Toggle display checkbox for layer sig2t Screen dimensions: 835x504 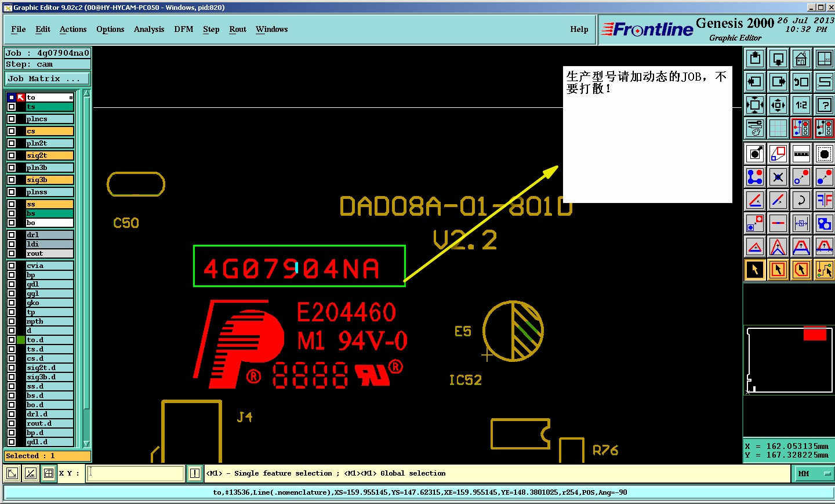pyautogui.click(x=12, y=155)
